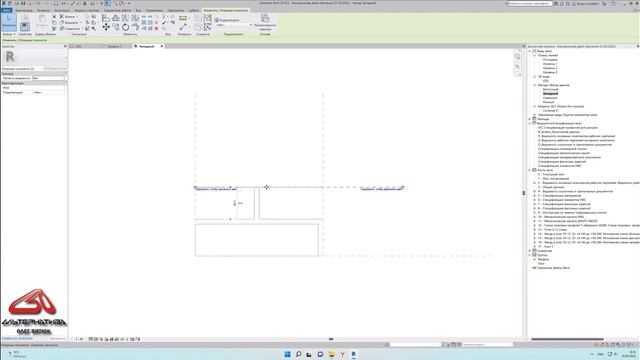Open Северный elevation in project browser
Viewport: 640px width, 360px height.
[x=550, y=98]
